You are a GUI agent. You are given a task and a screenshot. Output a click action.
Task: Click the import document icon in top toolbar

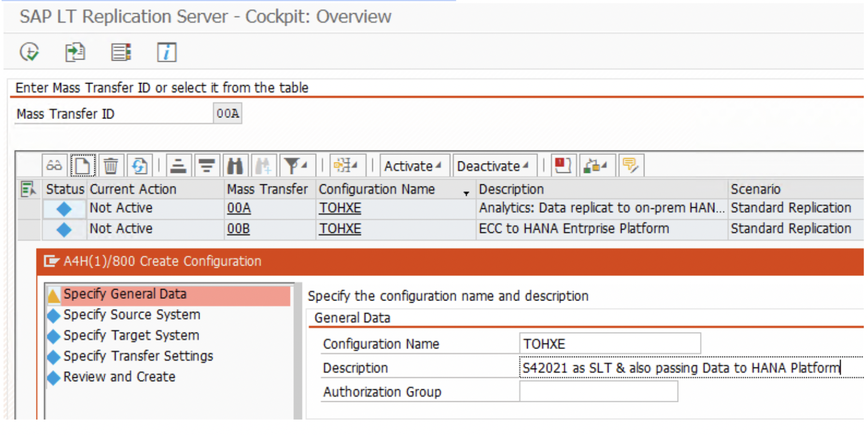coord(75,53)
